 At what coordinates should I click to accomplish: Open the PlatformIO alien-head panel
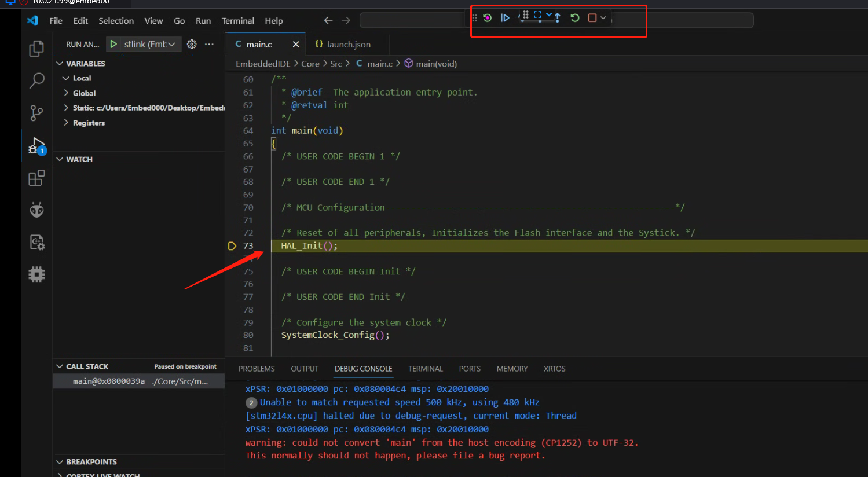[36, 210]
